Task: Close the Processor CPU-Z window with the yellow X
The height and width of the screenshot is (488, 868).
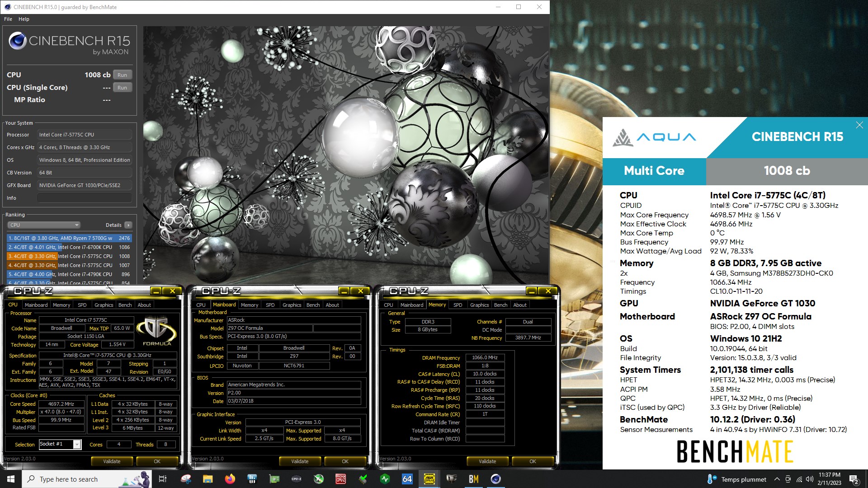Action: [x=172, y=291]
